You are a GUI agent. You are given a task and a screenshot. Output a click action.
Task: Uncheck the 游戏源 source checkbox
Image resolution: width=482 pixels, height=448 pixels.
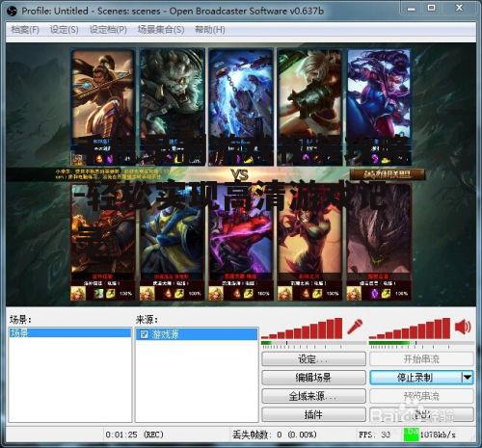point(144,334)
